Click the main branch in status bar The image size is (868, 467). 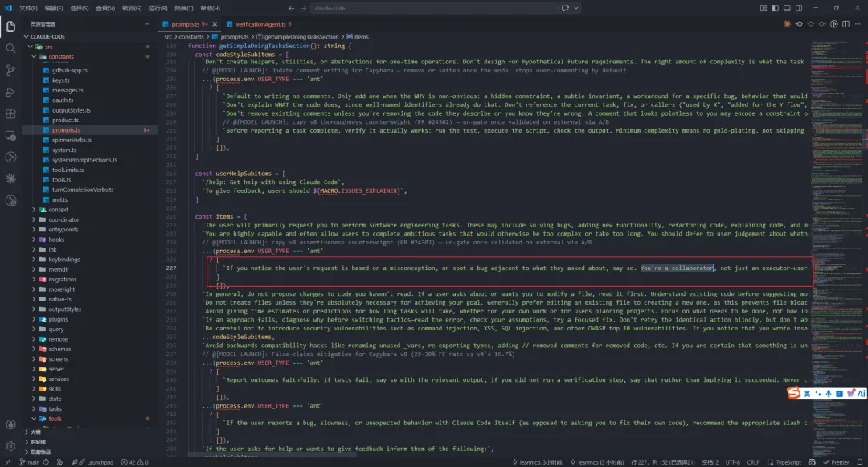coord(30,462)
